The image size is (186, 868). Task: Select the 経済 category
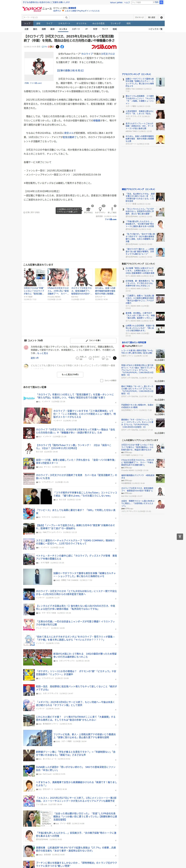pyautogui.click(x=52, y=29)
